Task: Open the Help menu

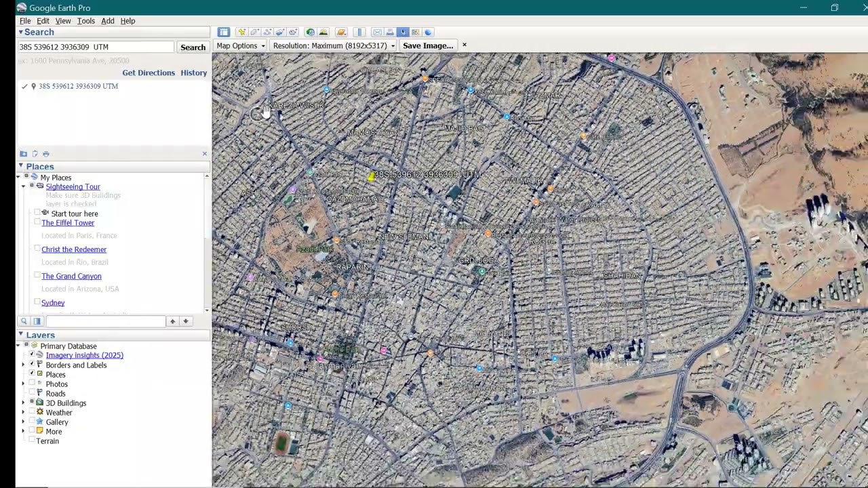Action: [127, 20]
